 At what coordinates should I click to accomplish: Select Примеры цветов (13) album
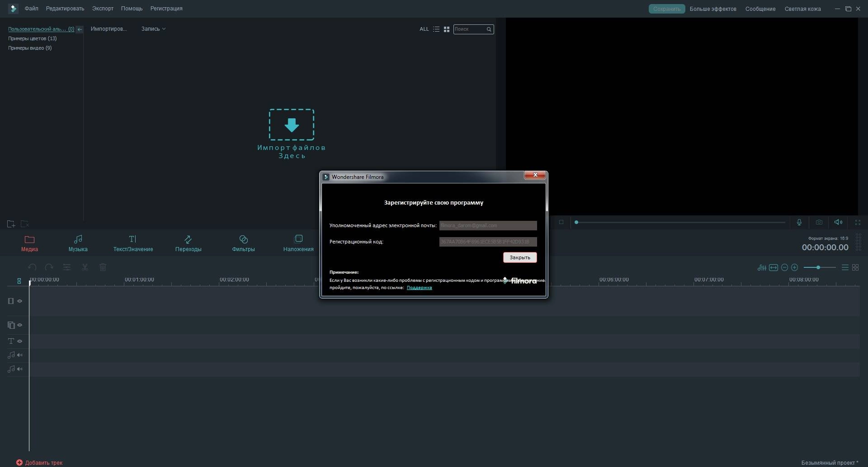pos(32,38)
